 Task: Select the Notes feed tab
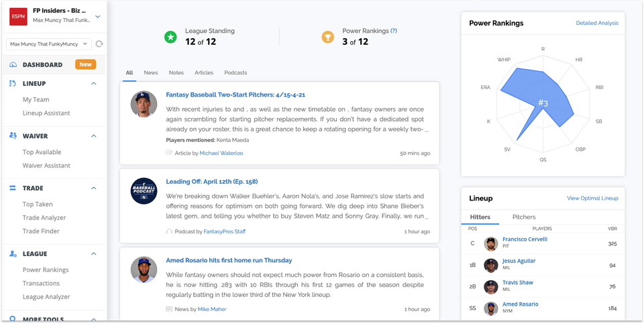176,72
